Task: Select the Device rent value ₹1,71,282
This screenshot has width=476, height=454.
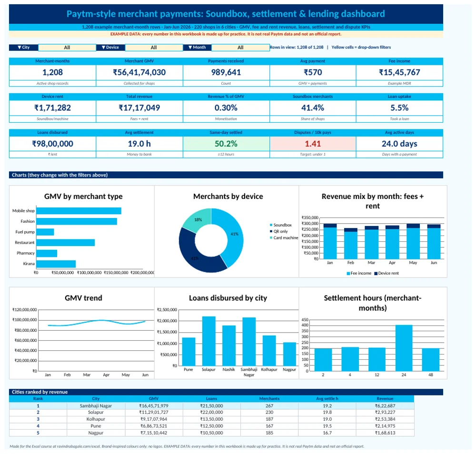Action: click(x=52, y=108)
